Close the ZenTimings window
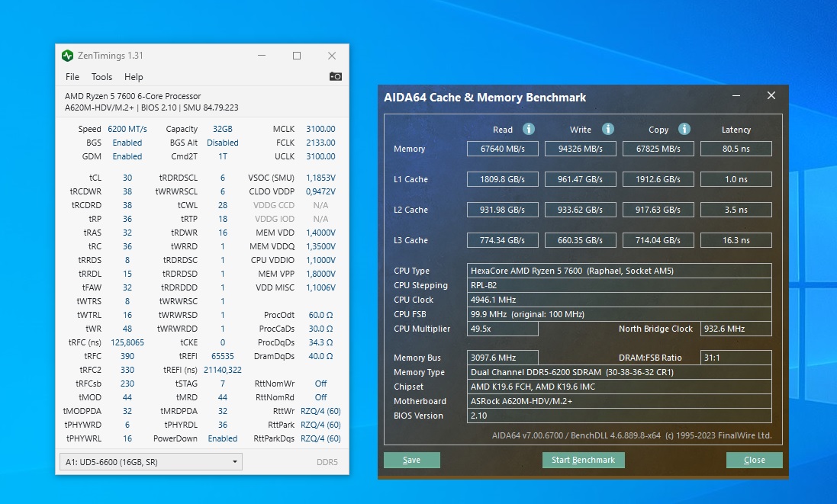Viewport: 837px width, 504px height. (x=332, y=56)
